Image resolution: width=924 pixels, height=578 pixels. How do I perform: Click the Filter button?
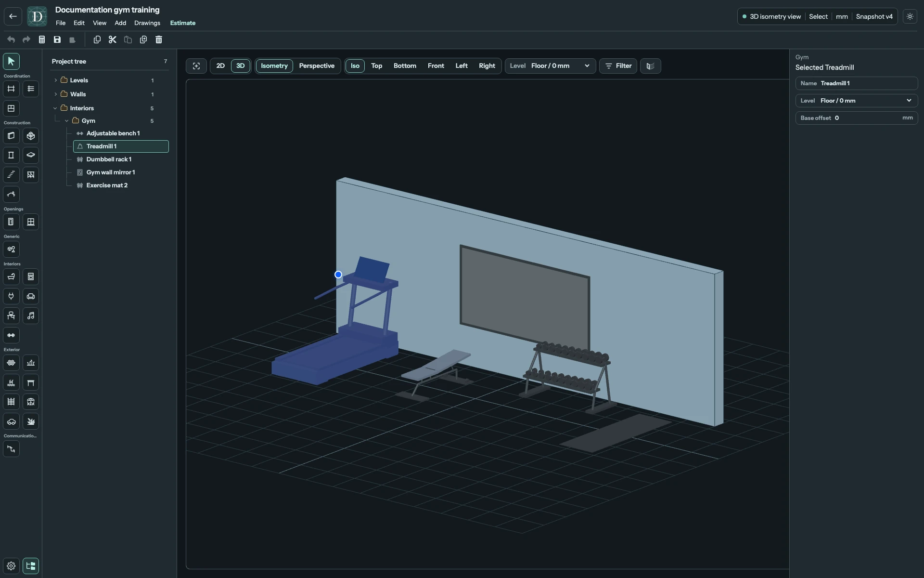(618, 66)
